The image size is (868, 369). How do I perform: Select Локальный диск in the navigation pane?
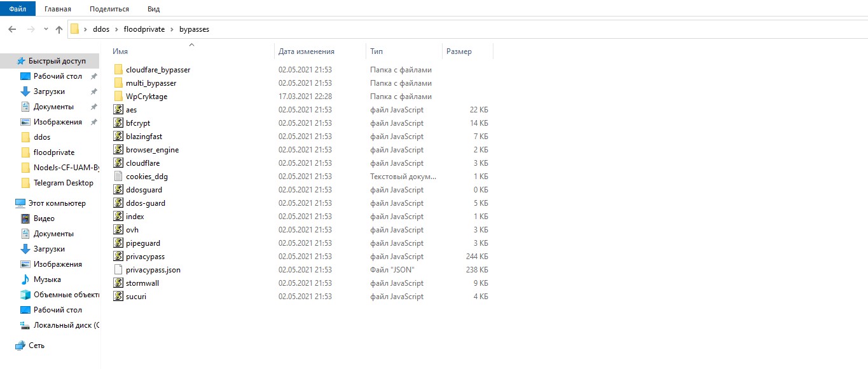click(66, 325)
